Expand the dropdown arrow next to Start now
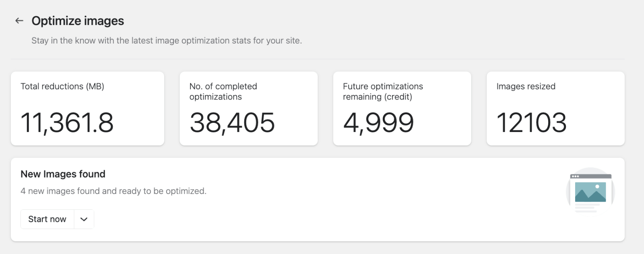Screen dimensions: 644x254 coord(84,219)
